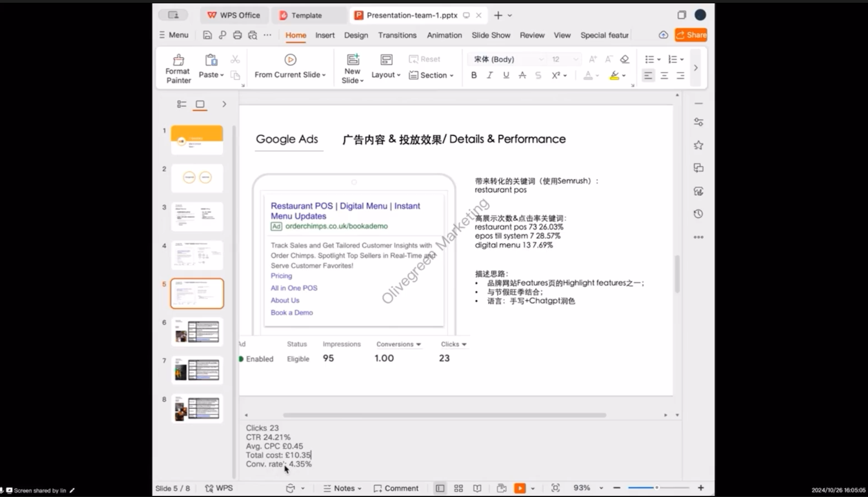Screen dimensions: 868x497
Task: Toggle bold formatting
Action: 474,75
